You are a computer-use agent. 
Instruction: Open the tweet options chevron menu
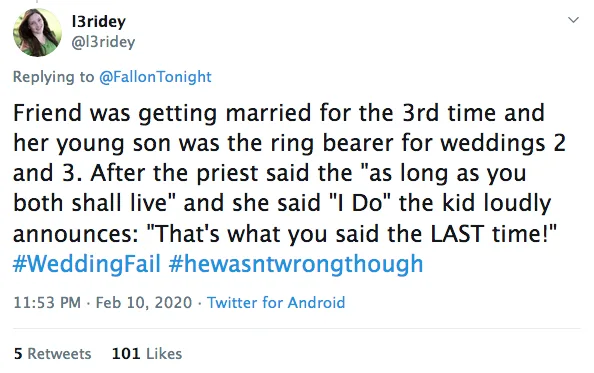point(574,20)
